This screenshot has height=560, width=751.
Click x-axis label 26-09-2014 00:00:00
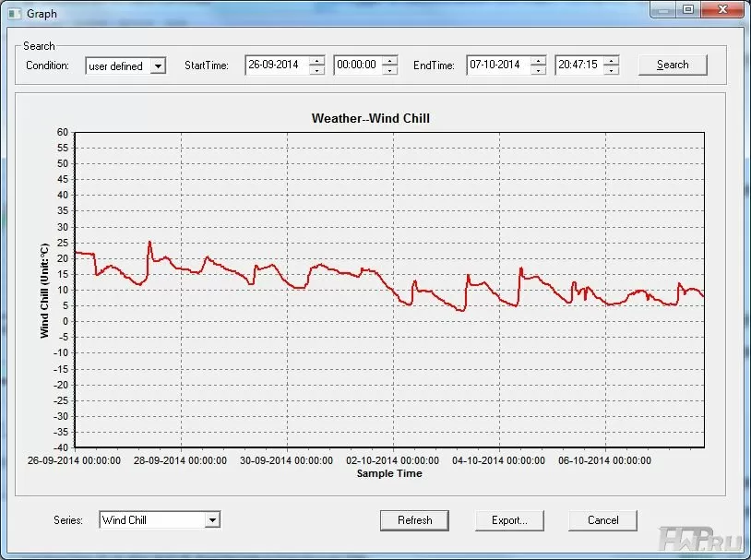coord(74,460)
